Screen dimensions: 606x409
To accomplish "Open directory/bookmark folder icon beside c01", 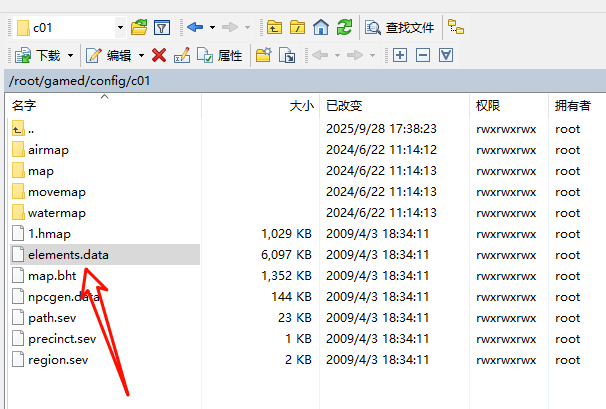I will click(139, 27).
